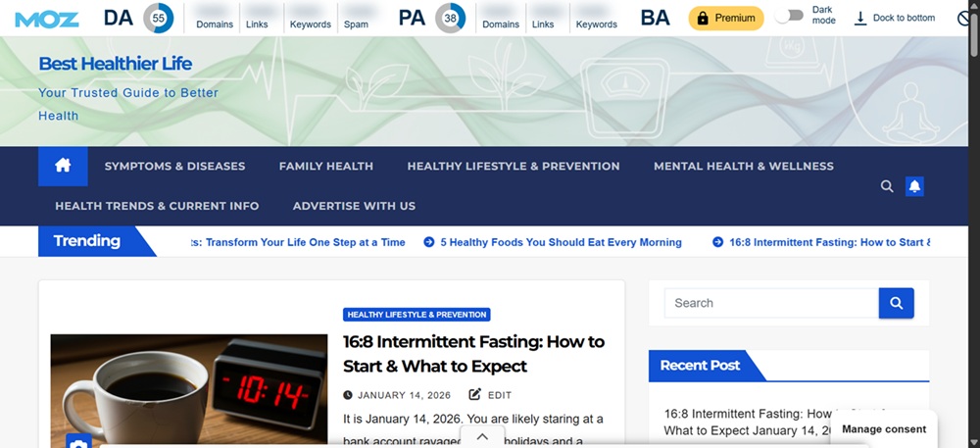This screenshot has width=980, height=448.
Task: Click into the Search input field
Action: tap(770, 303)
